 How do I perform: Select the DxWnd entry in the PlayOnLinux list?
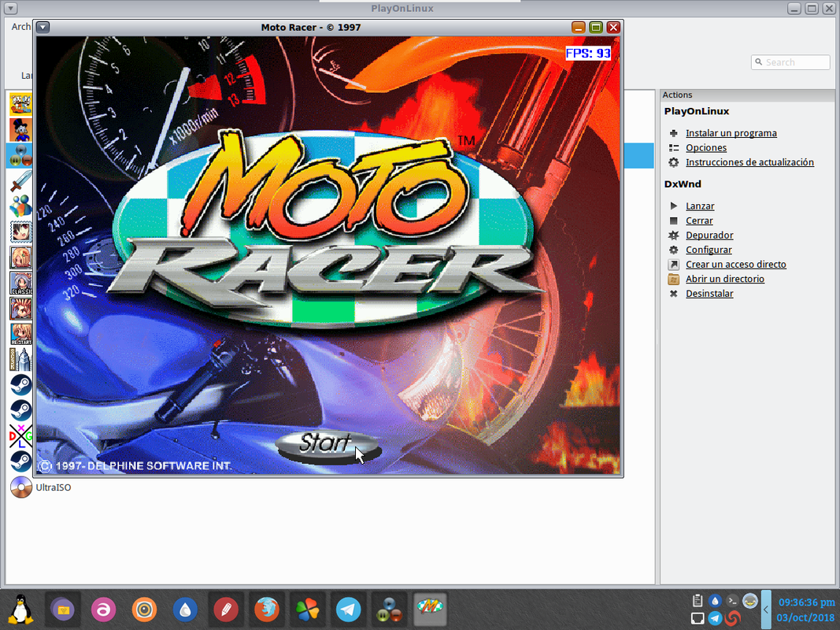20,156
